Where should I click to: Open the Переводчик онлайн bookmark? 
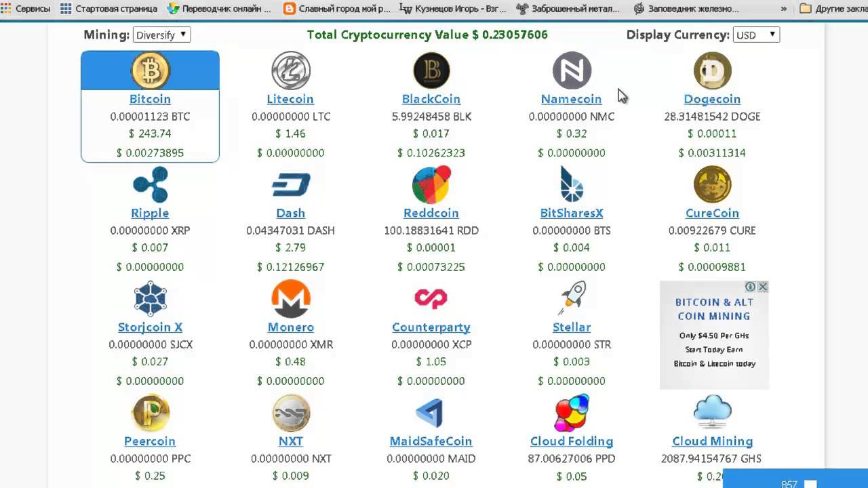tap(219, 9)
